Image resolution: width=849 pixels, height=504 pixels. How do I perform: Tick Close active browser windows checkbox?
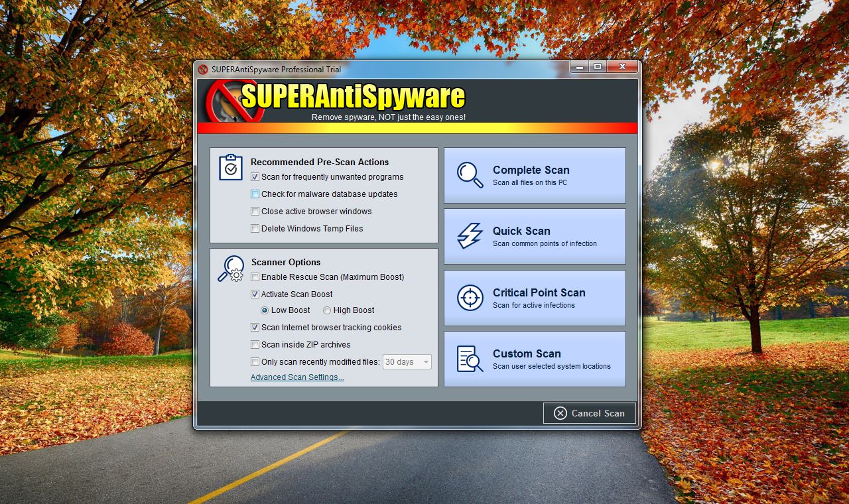point(255,212)
